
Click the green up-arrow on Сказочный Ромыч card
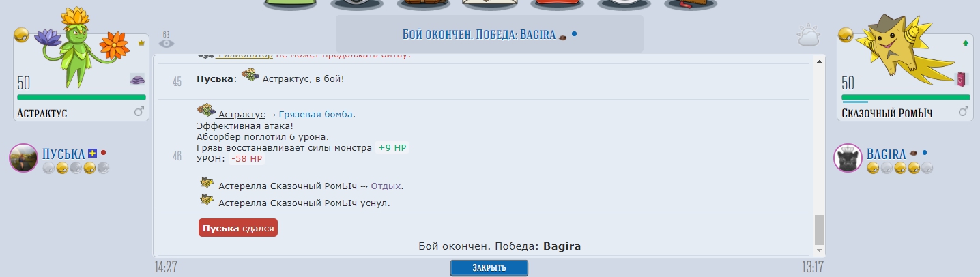click(966, 43)
